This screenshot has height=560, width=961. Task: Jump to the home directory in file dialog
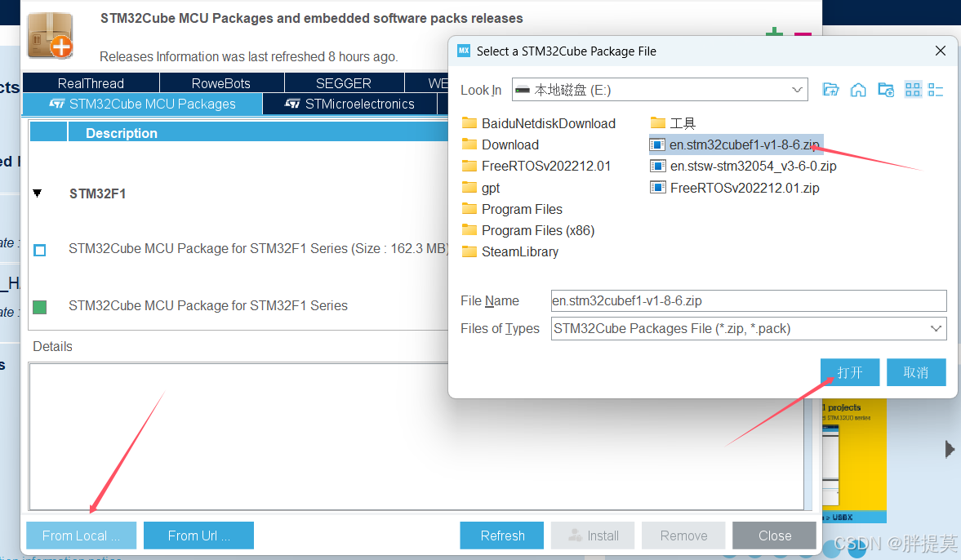[x=858, y=90]
